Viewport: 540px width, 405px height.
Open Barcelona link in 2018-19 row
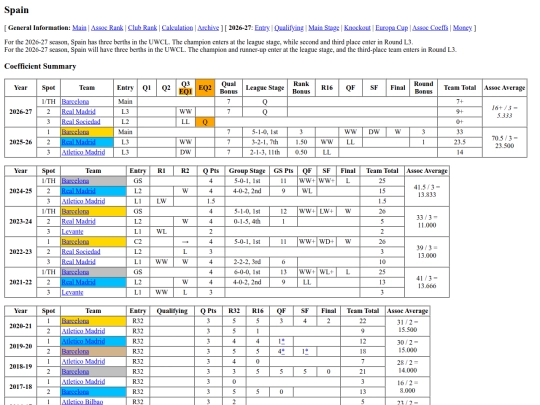tap(75, 372)
